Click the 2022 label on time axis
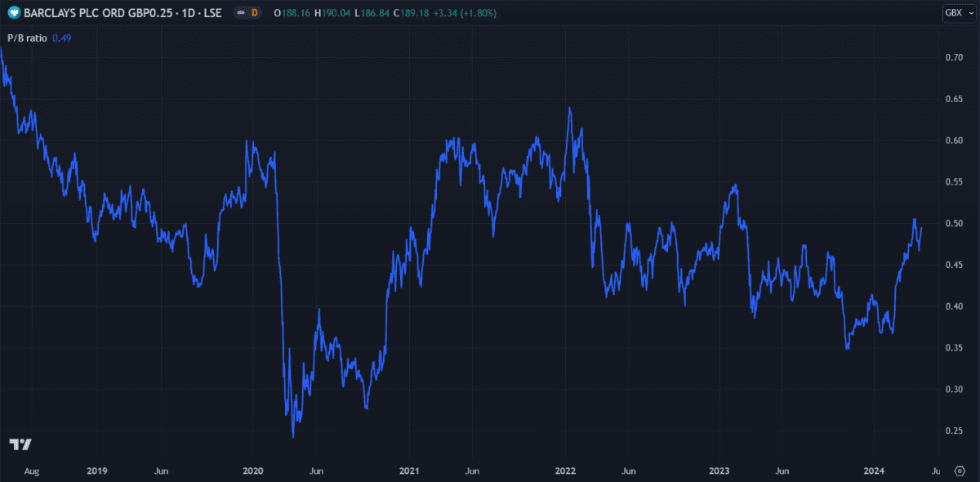 point(566,471)
